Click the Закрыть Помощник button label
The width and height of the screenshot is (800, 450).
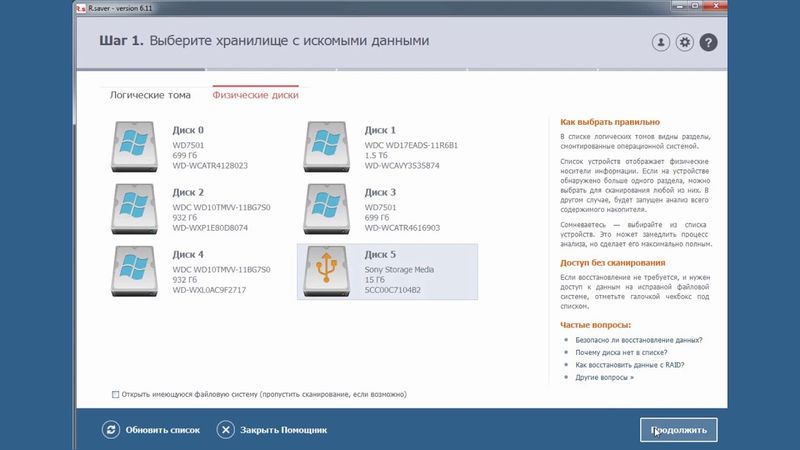click(284, 430)
